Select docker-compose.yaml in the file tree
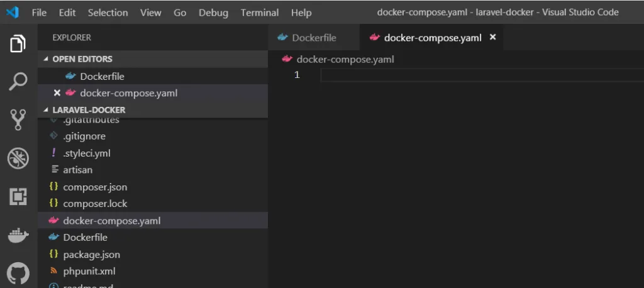Screen dimensions: 644x288 [x=153, y=221]
